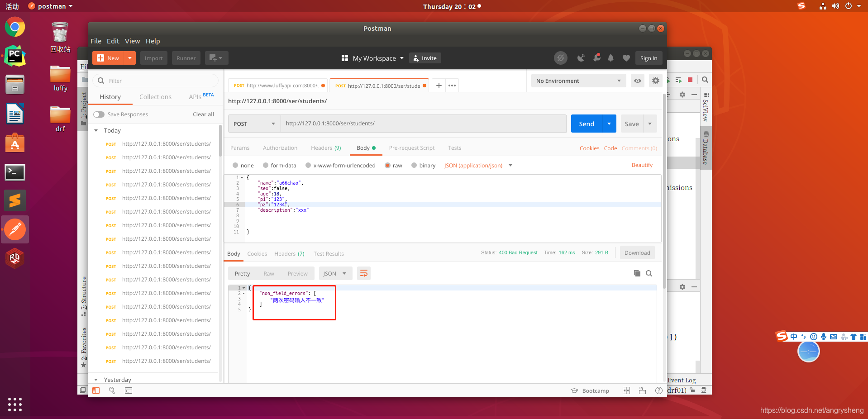The width and height of the screenshot is (868, 419).
Task: Switch to two-pane view layout icon
Action: (x=626, y=390)
